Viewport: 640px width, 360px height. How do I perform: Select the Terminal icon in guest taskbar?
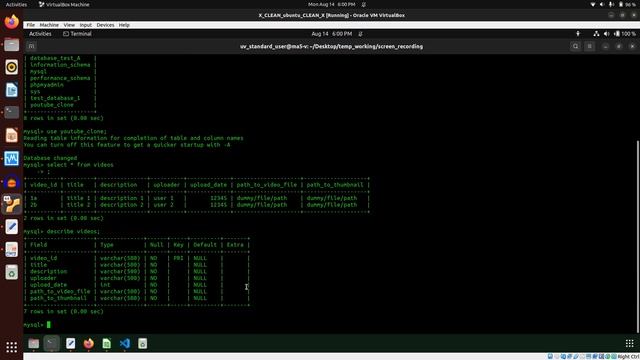[52, 344]
